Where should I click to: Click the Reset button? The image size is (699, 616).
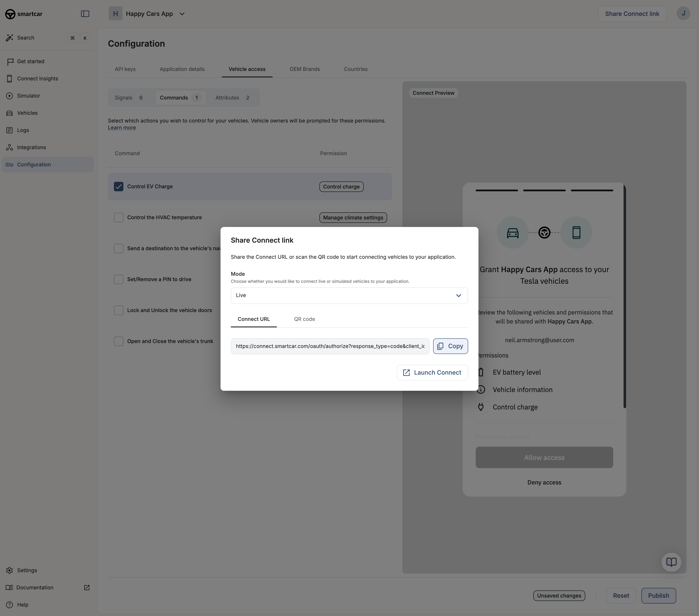pyautogui.click(x=621, y=596)
